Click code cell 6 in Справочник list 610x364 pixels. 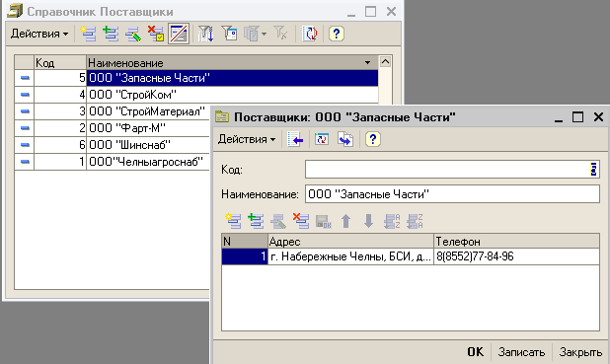[60, 145]
